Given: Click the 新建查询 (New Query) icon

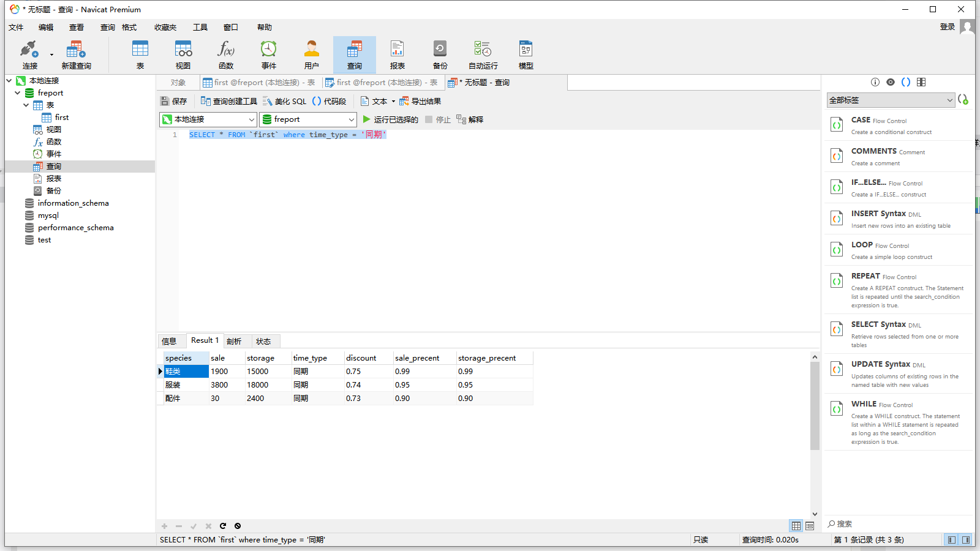Looking at the screenshot, I should 76,54.
